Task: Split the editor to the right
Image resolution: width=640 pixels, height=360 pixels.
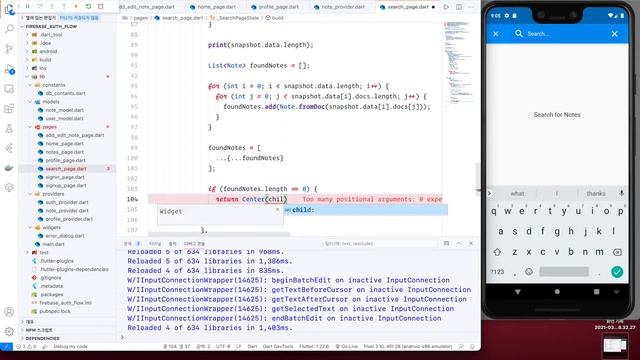Action: (459, 7)
